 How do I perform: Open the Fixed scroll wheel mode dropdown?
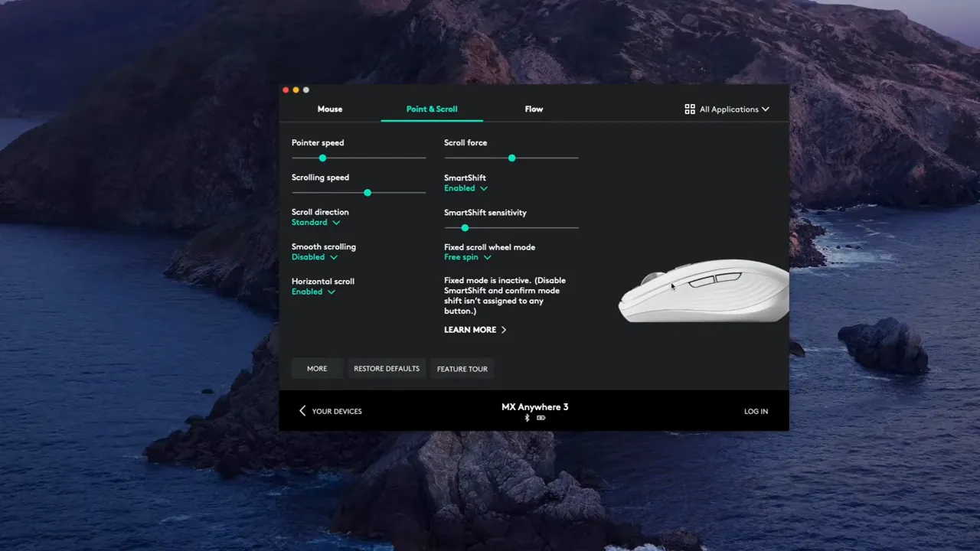467,257
